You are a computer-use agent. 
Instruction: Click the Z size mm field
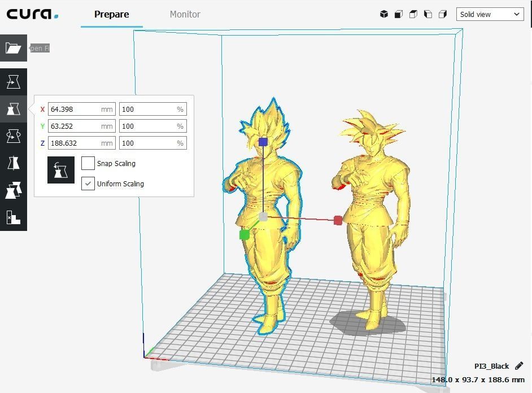(82, 143)
